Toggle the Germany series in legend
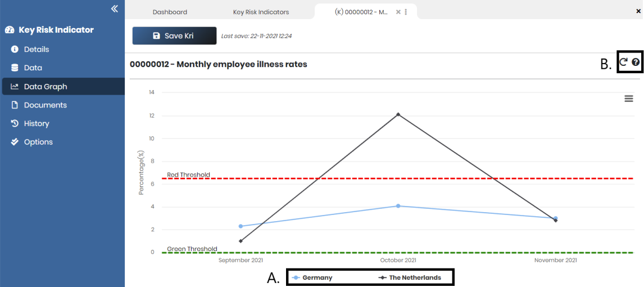The width and height of the screenshot is (644, 287). tap(312, 277)
